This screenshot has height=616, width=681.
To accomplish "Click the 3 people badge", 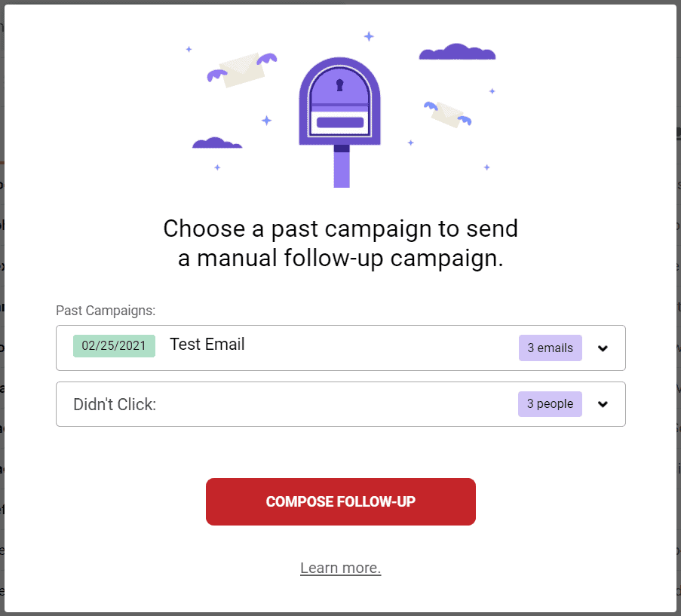I will pyautogui.click(x=550, y=404).
